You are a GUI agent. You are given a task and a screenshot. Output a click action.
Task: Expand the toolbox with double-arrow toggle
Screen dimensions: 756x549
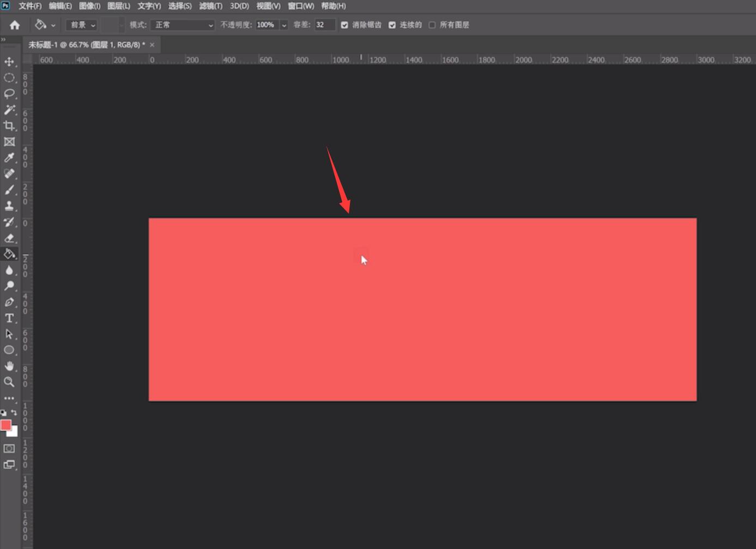point(3,39)
